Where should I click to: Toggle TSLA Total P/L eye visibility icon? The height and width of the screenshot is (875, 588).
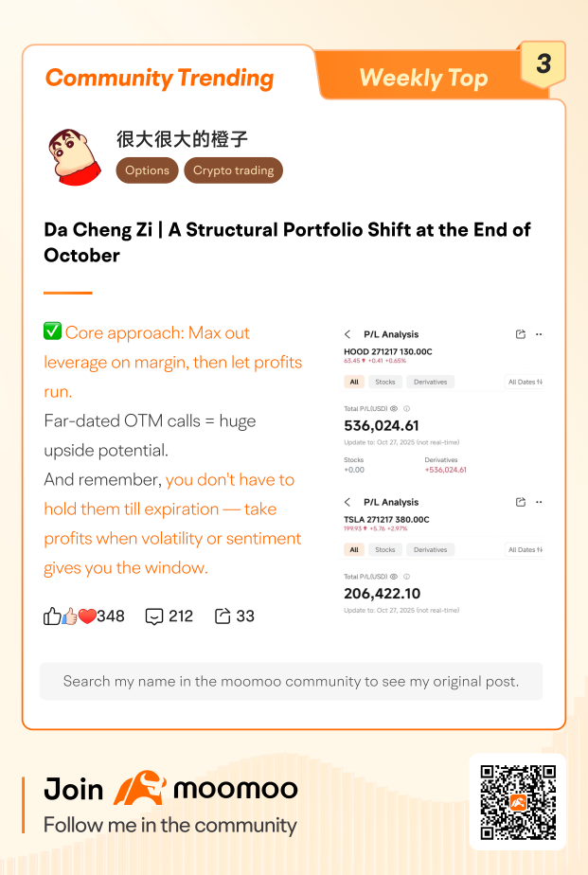(x=393, y=576)
